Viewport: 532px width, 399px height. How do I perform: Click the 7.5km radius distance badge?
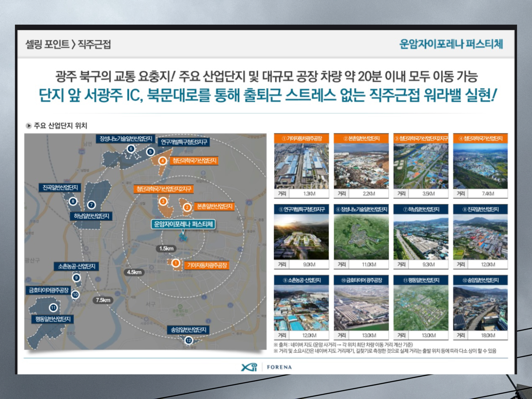pos(103,300)
